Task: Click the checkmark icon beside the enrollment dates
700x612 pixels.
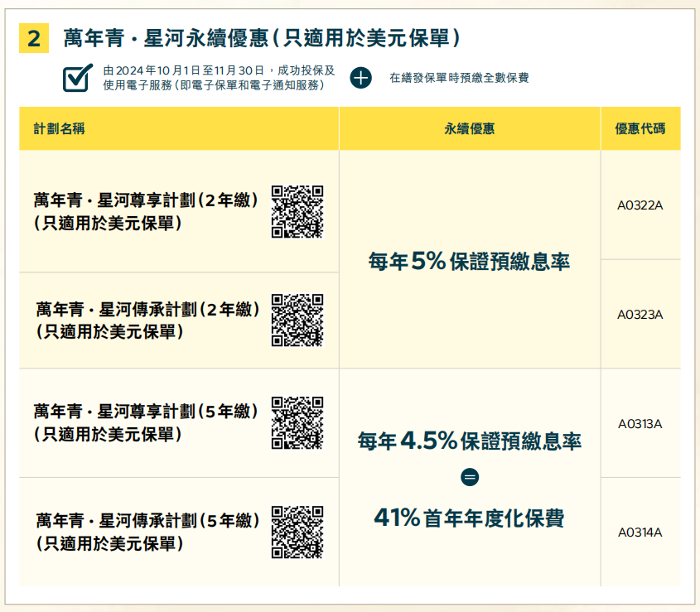Action: click(x=78, y=78)
